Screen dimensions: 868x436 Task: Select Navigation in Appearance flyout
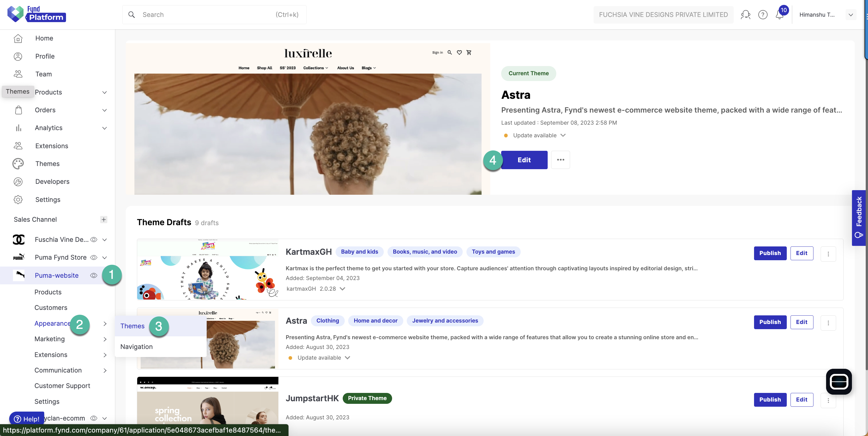pos(160,347)
